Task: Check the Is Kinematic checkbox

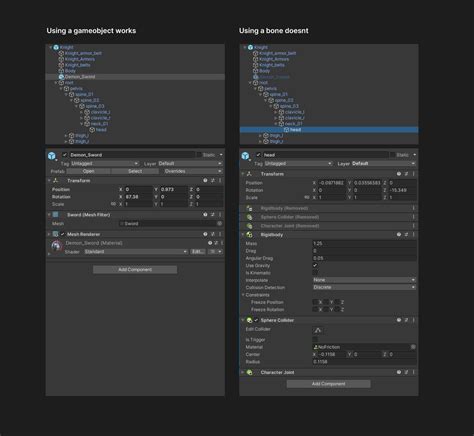Action: tap(315, 273)
